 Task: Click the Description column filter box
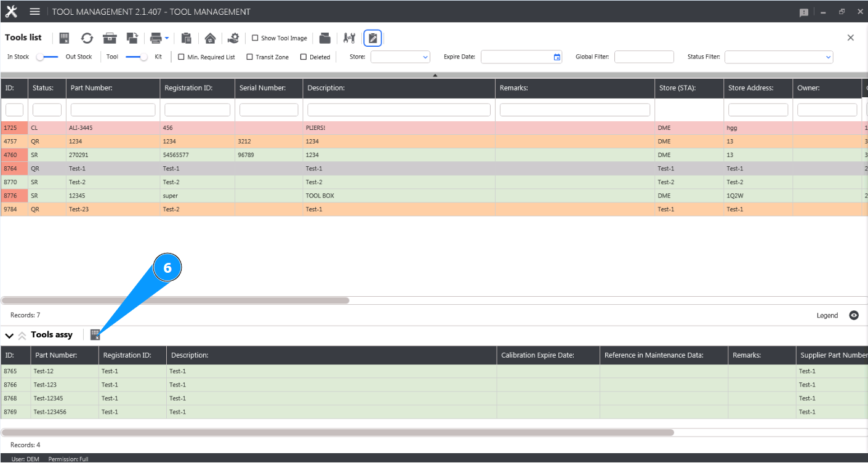[x=399, y=110]
